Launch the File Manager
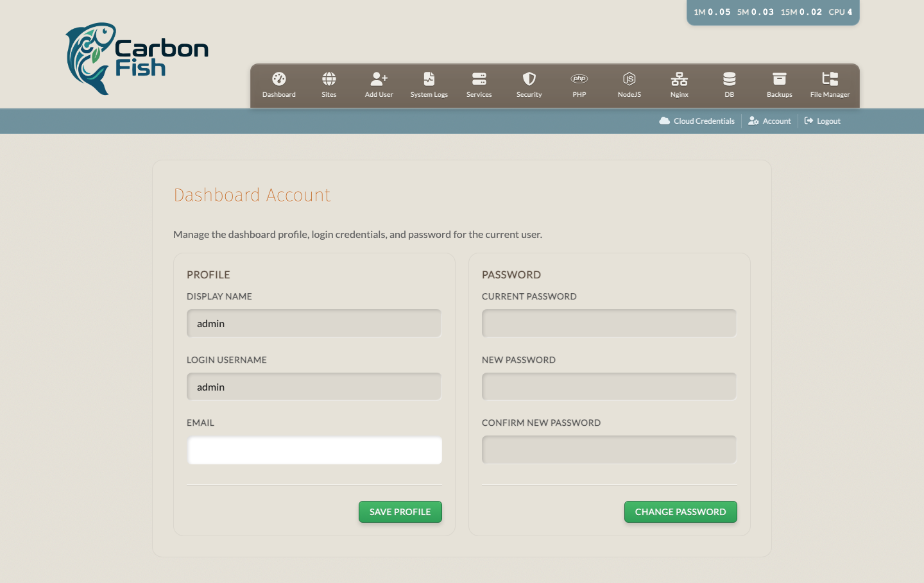Screen dimensions: 924x583 pyautogui.click(x=829, y=84)
